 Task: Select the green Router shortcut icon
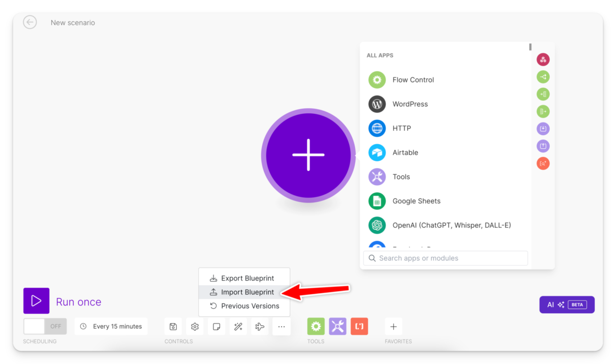click(x=543, y=76)
